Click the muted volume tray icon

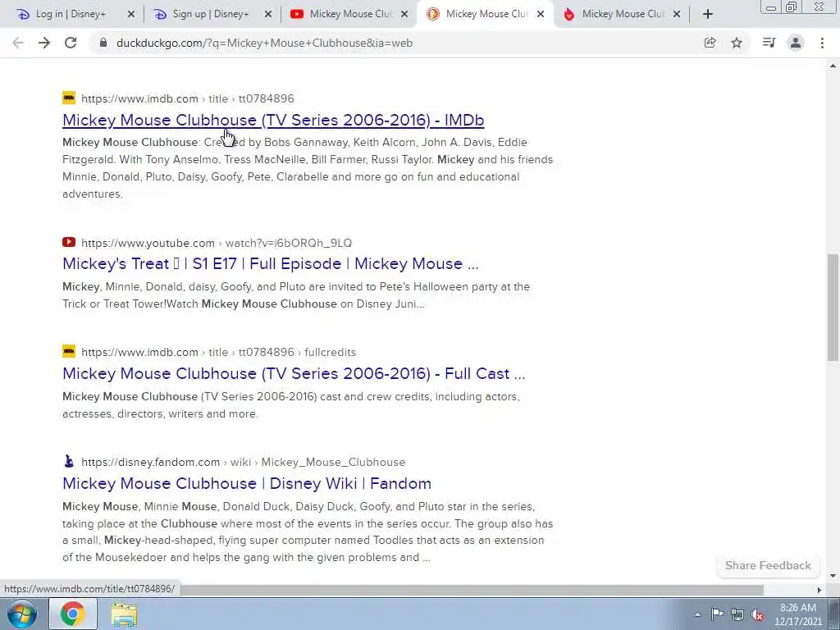[x=758, y=615]
